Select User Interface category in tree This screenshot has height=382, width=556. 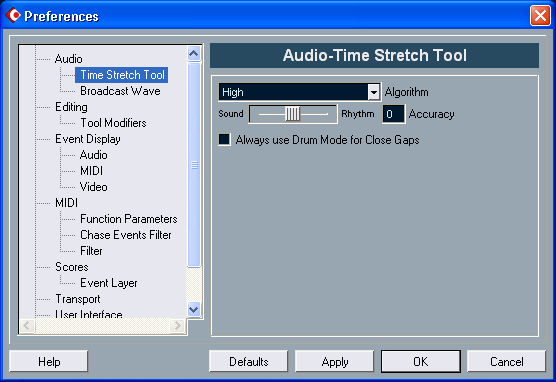click(89, 314)
